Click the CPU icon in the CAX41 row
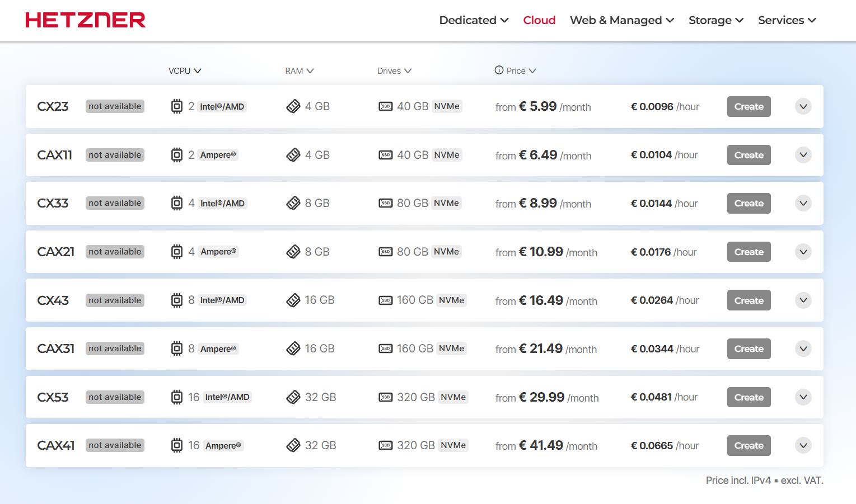Viewport: 856px width, 504px height. 177,445
